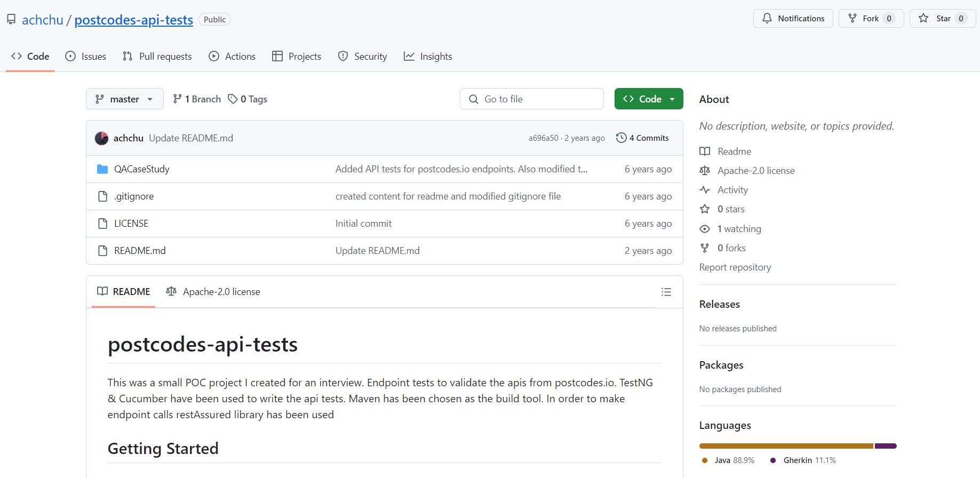Image resolution: width=980 pixels, height=478 pixels.
Task: Open the Pull requests tab
Action: [x=157, y=57]
